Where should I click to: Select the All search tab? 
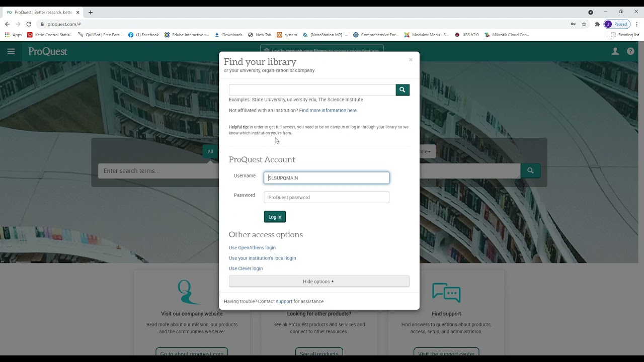pos(210,151)
